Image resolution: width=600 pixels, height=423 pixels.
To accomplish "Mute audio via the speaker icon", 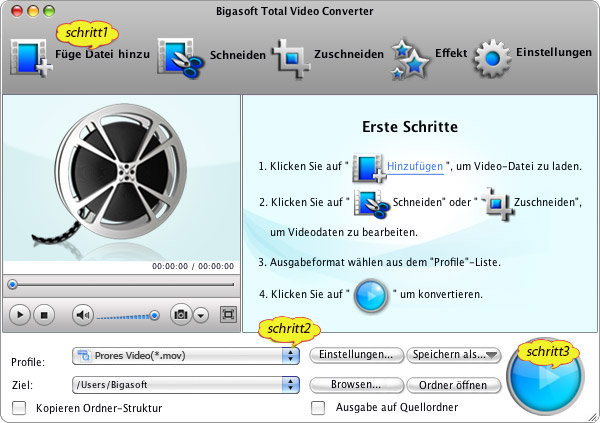I will (83, 315).
